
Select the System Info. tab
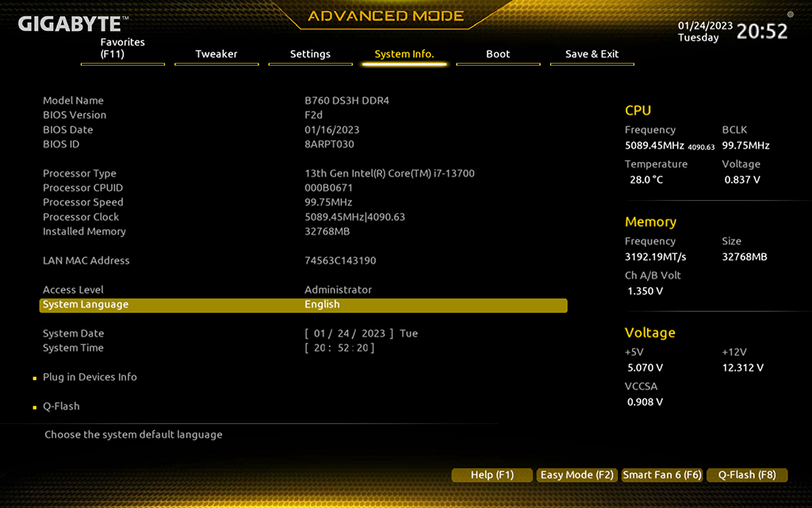pyautogui.click(x=404, y=54)
